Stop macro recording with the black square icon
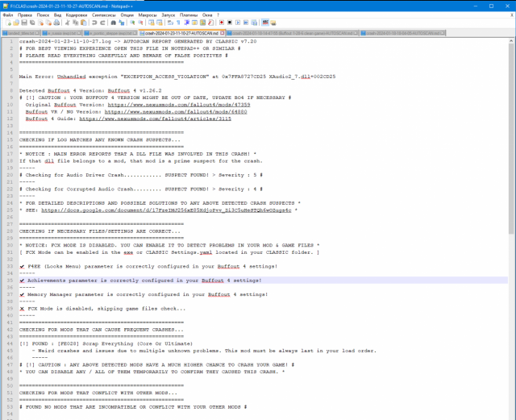Viewport: 516px width, 420px height. [x=230, y=23]
